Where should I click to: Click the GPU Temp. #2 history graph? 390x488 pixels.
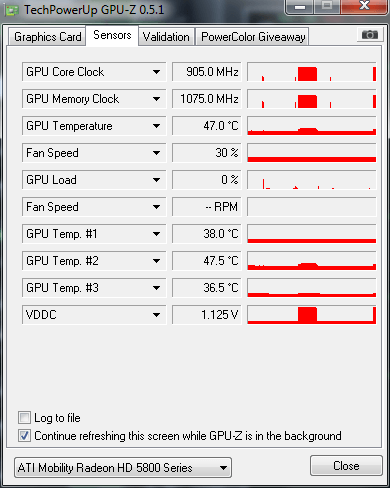coord(312,261)
